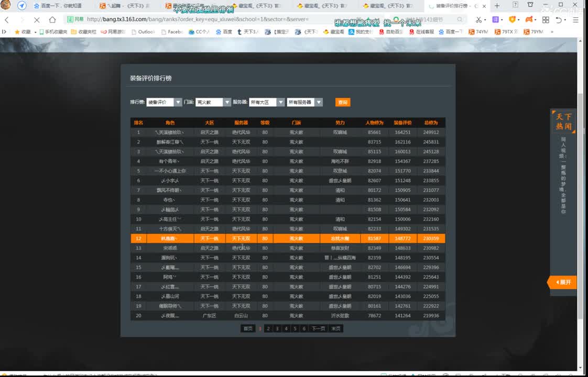This screenshot has width=588, height=377.
Task: Open a new tab with the plus icon
Action: point(497,6)
